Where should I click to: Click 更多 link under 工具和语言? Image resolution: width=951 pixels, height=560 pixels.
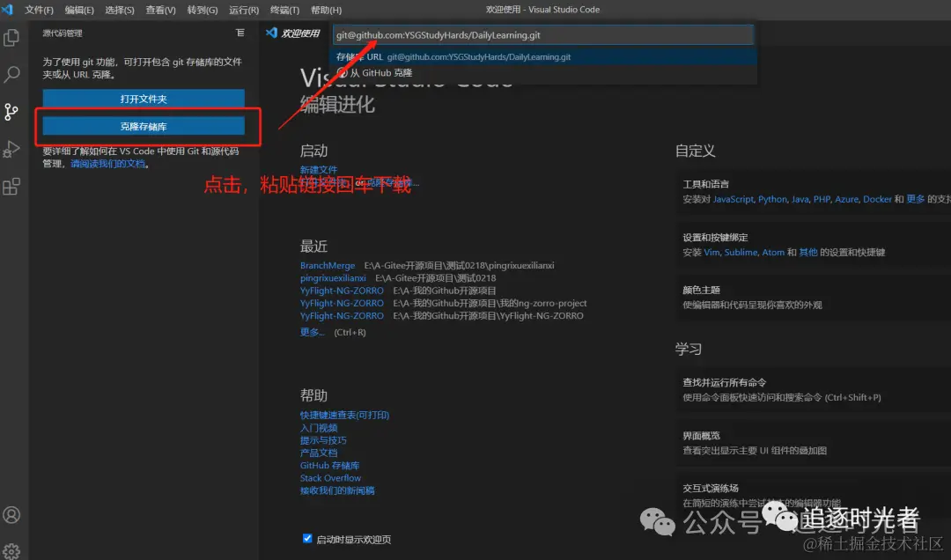(x=915, y=200)
